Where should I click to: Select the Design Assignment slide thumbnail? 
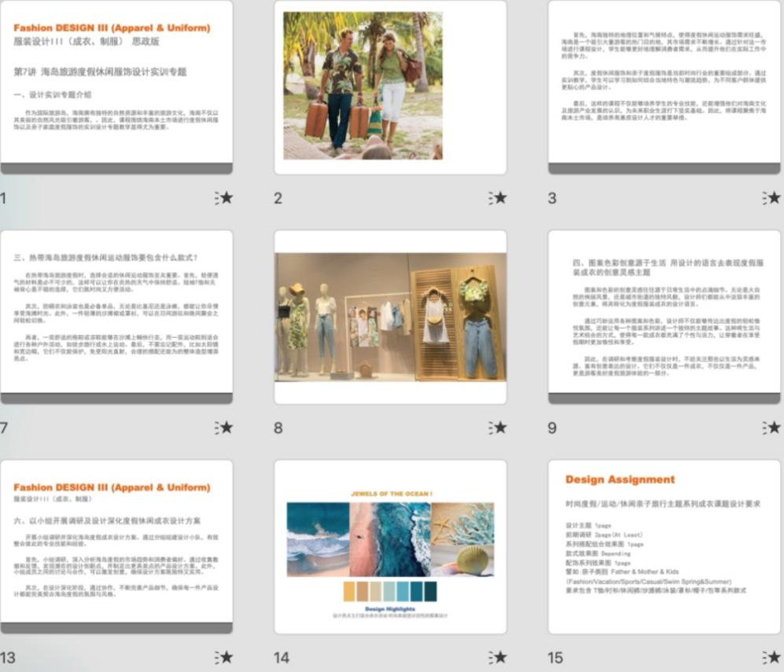click(x=664, y=546)
